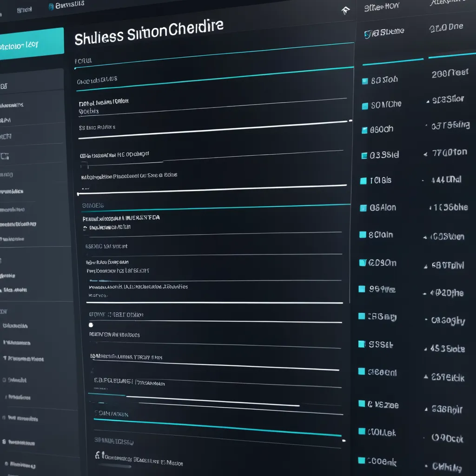Viewport: 476px width, 476px height.
Task: Click the cyan square icon in the bottom row
Action: (361, 460)
